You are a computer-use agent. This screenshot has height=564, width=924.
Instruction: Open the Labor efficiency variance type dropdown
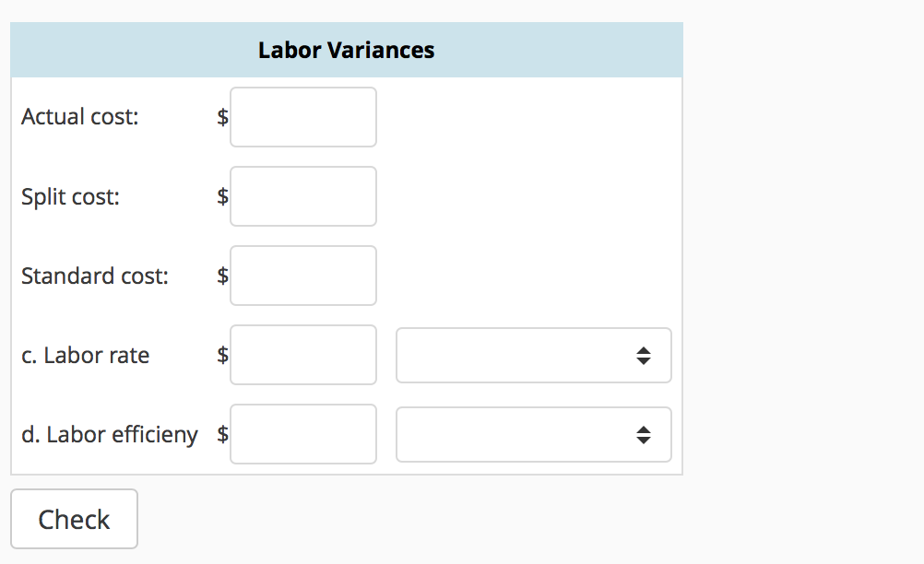click(533, 434)
